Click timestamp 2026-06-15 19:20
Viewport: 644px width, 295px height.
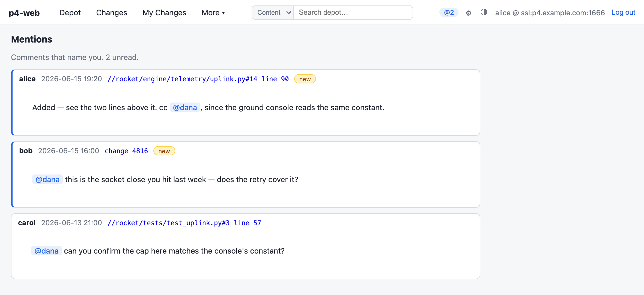tap(71, 79)
